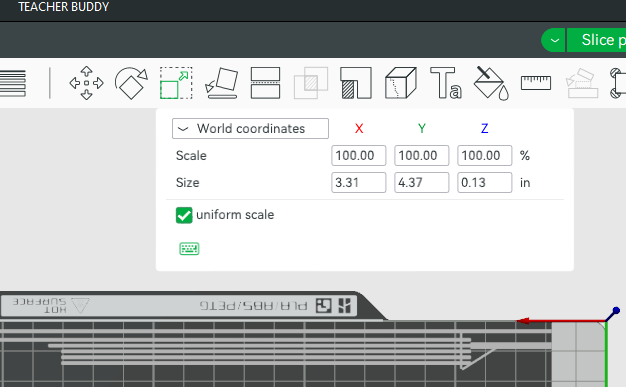Image resolution: width=626 pixels, height=387 pixels.
Task: Expand the Slice plate dropdown arrow
Action: tap(553, 40)
